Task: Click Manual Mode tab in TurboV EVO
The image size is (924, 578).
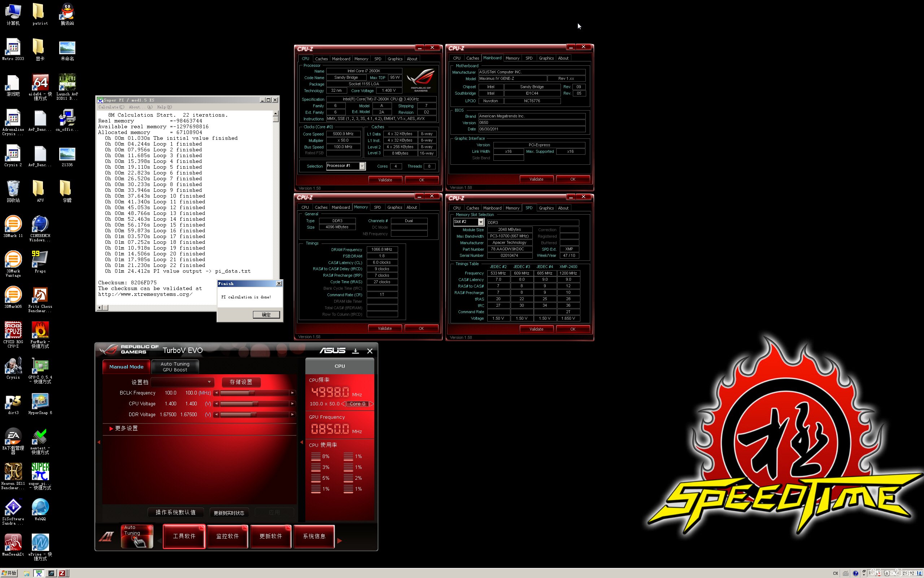Action: pos(126,367)
